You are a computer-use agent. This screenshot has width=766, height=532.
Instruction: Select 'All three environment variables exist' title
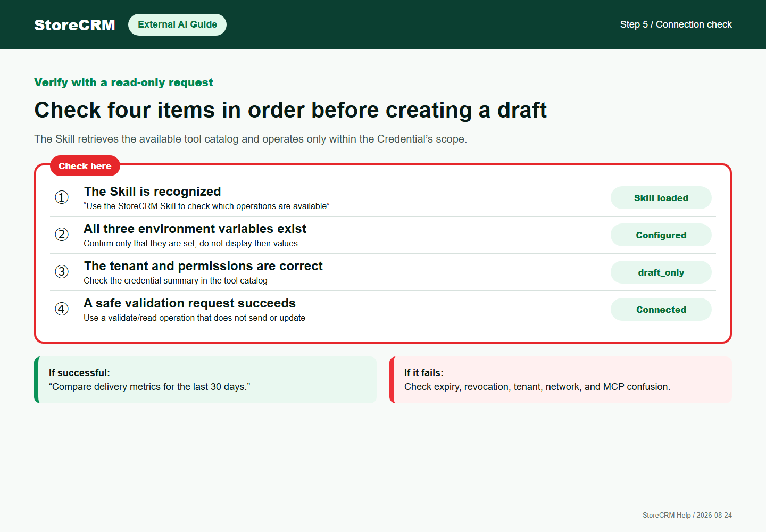pyautogui.click(x=195, y=229)
